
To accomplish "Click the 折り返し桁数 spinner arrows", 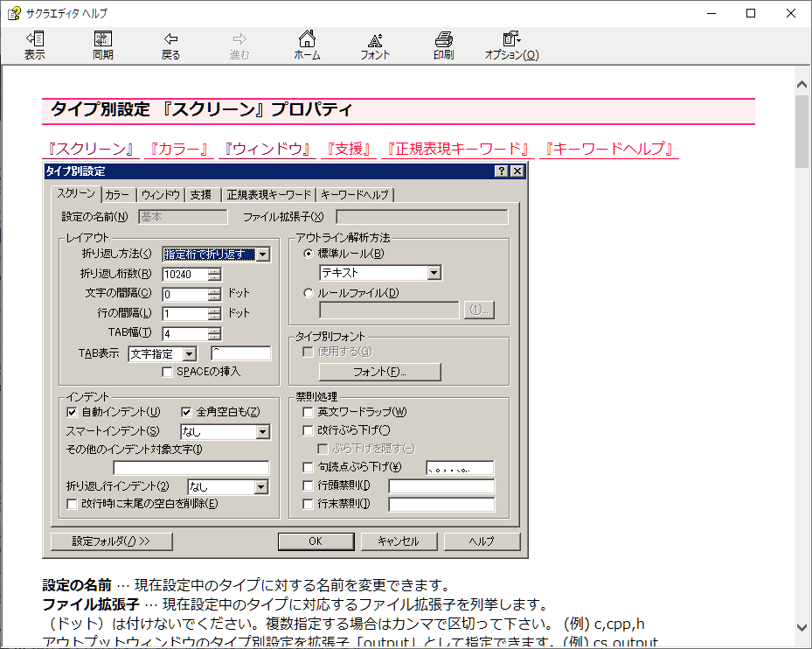I will (214, 275).
